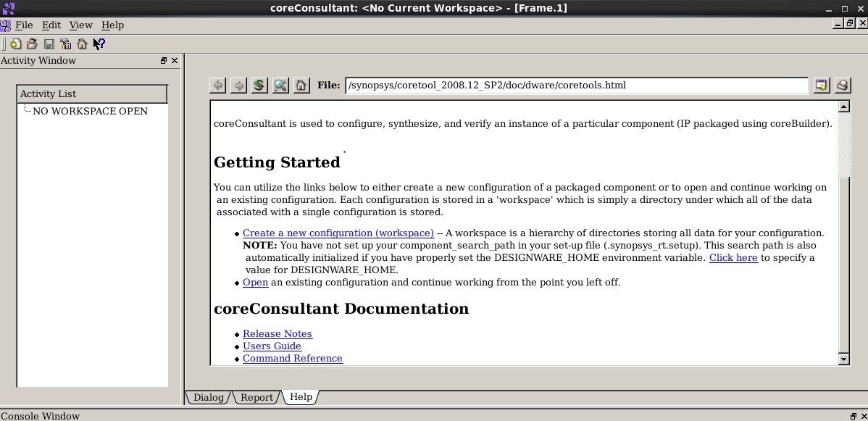
Task: Click the open workspace folder icon
Action: tap(32, 44)
